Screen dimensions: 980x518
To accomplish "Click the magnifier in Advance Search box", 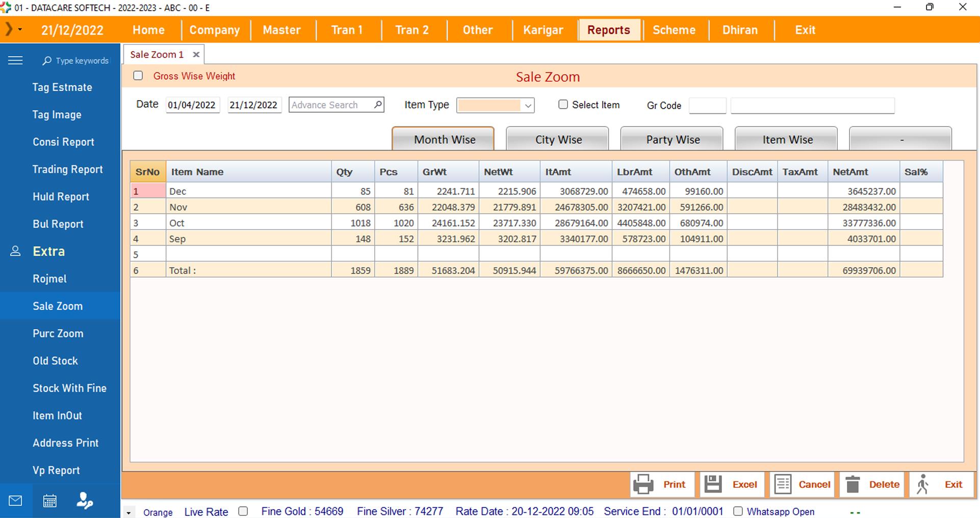I will coord(377,105).
